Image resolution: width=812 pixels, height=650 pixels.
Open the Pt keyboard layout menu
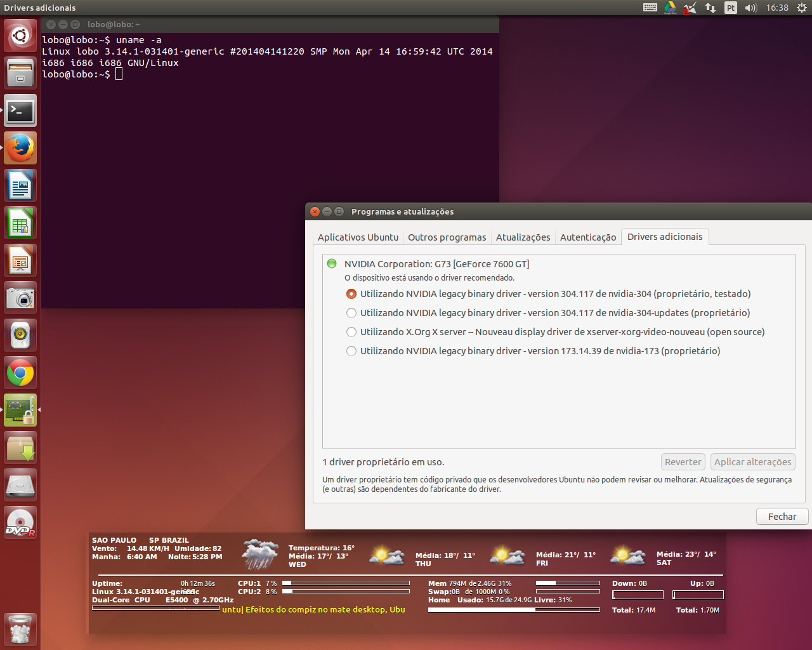click(x=731, y=8)
